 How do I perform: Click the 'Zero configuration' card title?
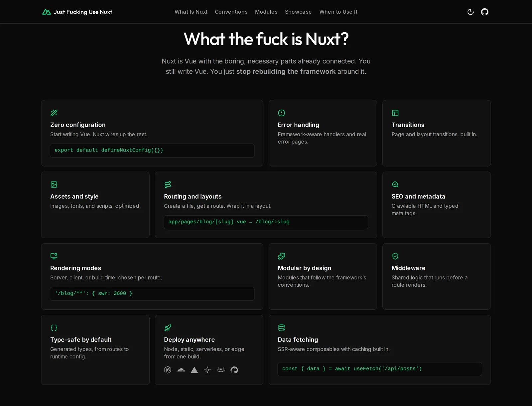click(x=78, y=125)
